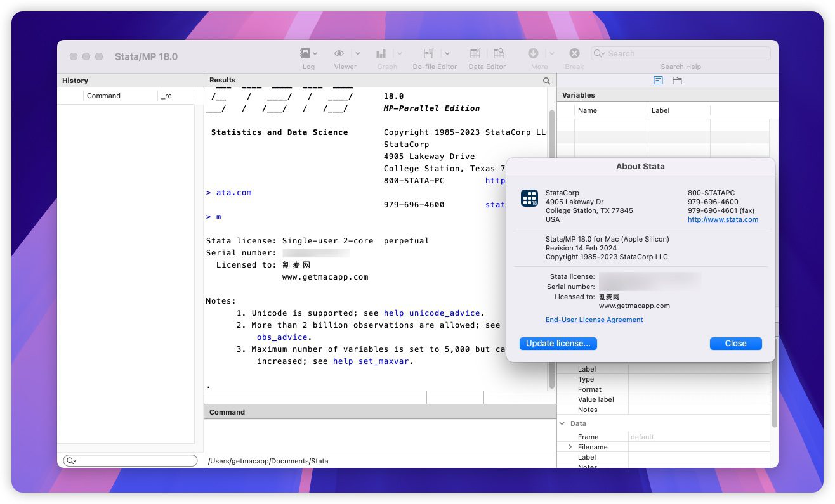Click the Log toolbar icon
Viewport: 835px width, 504px height.
pos(305,54)
